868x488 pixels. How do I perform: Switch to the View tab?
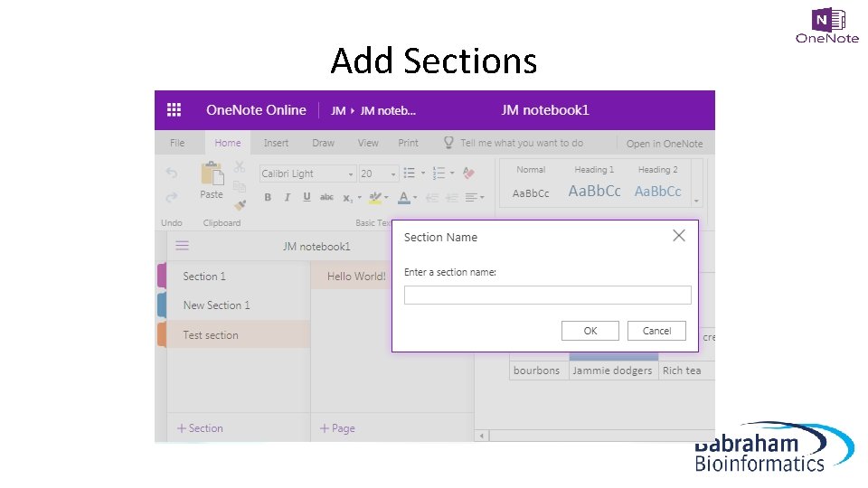(368, 143)
